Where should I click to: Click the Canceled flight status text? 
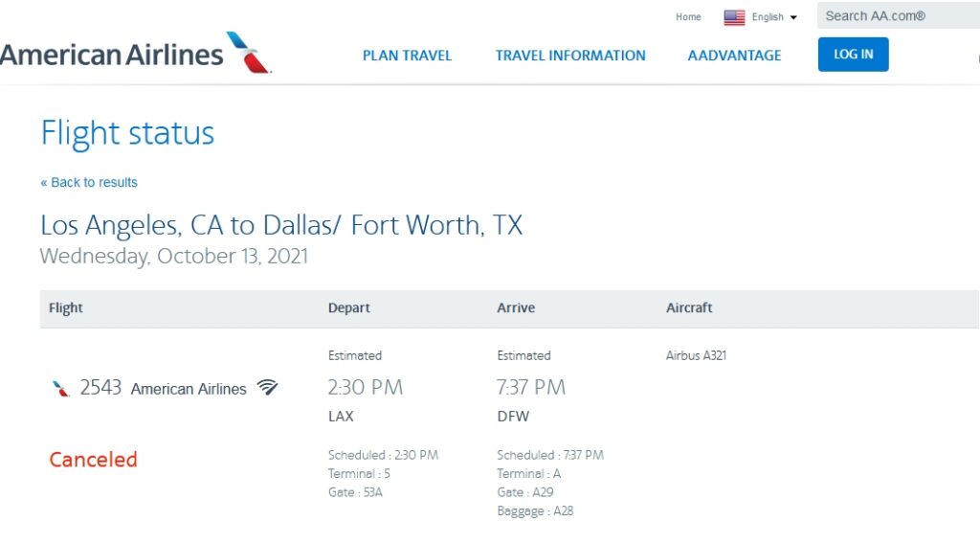click(x=93, y=460)
